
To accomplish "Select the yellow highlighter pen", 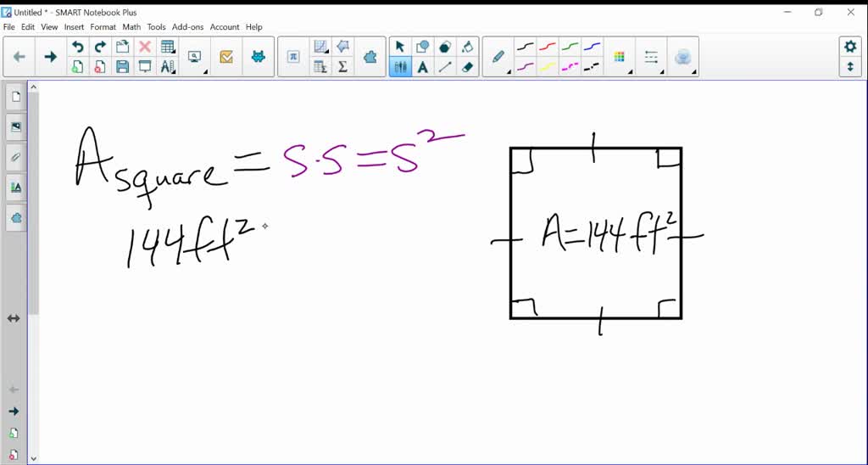I will pyautogui.click(x=548, y=67).
